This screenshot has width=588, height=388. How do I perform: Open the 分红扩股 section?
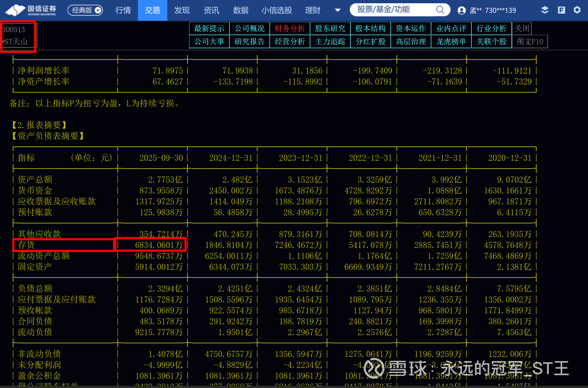point(370,41)
